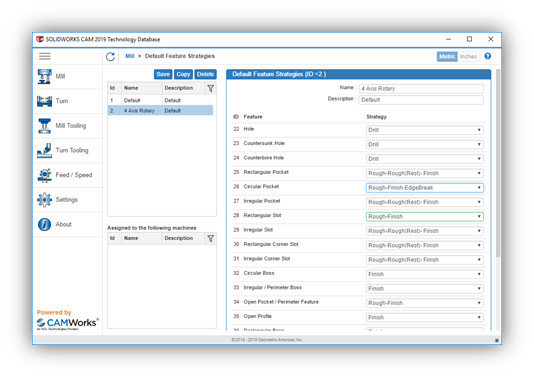Open Countersunk Hole strategy dropdown
534x377 pixels.
tap(425, 144)
